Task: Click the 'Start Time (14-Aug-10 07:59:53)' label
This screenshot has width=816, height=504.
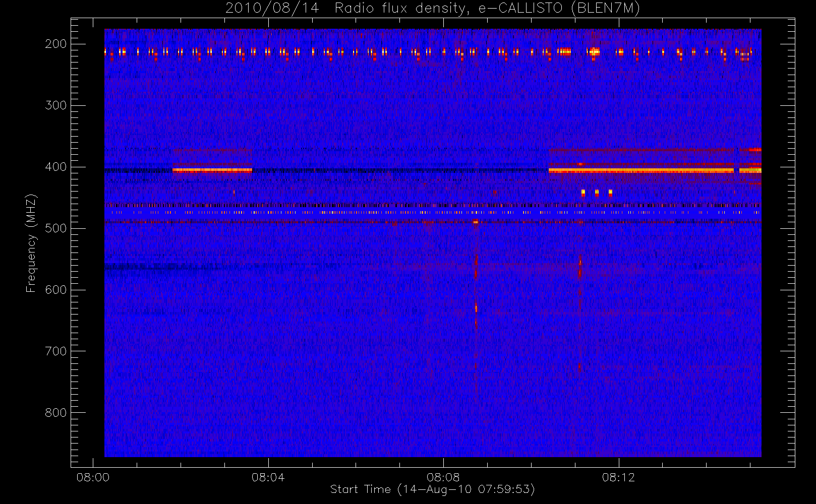Action: [x=432, y=489]
